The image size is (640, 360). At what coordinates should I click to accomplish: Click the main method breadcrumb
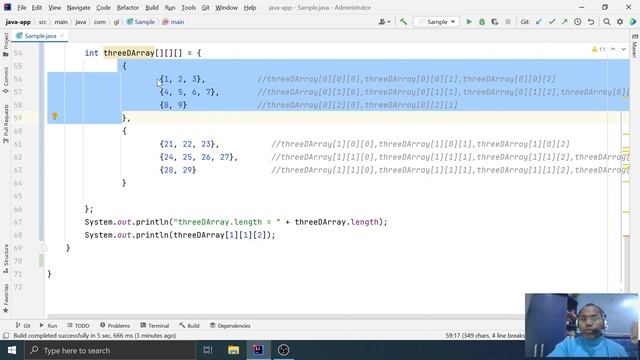(173, 22)
